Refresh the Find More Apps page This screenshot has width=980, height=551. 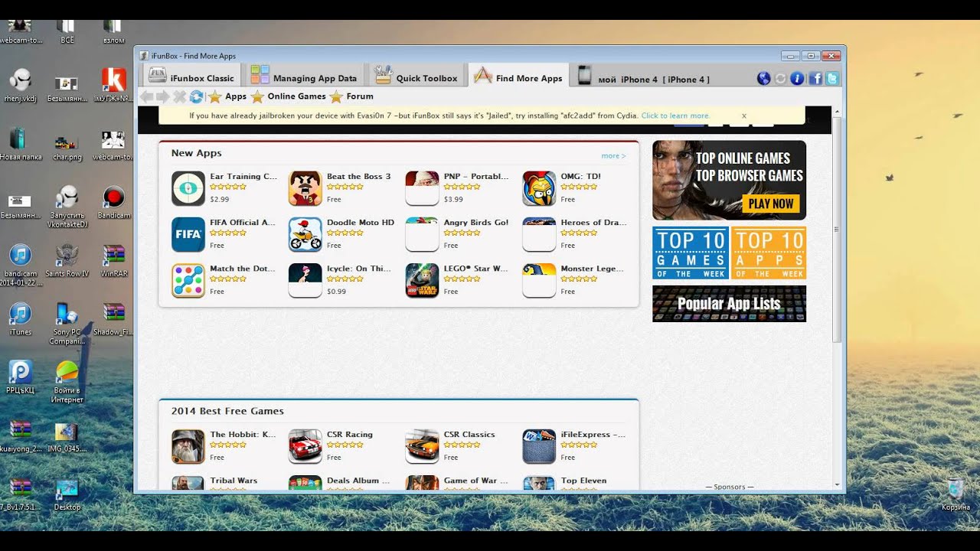[196, 96]
